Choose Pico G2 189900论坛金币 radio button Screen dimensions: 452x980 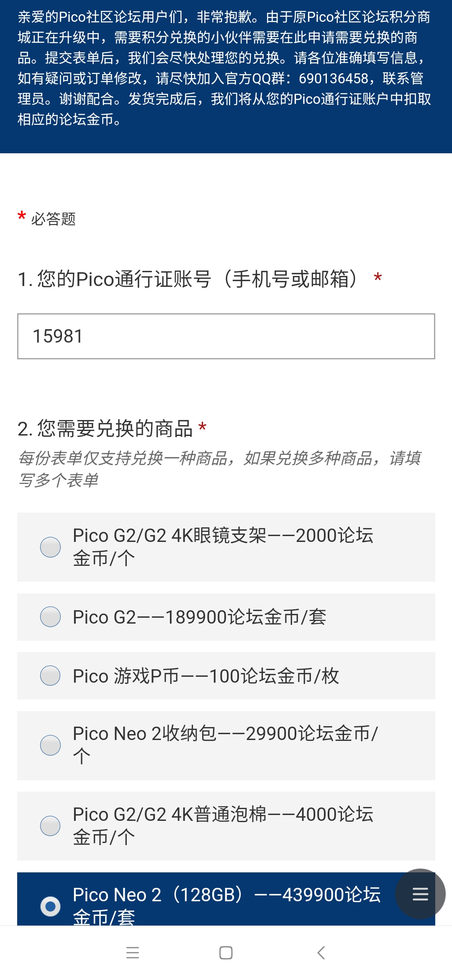(50, 617)
